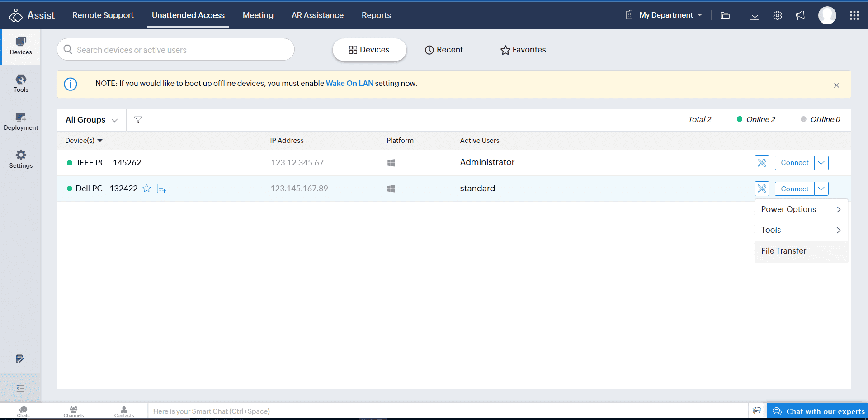The width and height of the screenshot is (868, 420).
Task: Click the note icon beside Dell PC - 132422
Action: (161, 189)
